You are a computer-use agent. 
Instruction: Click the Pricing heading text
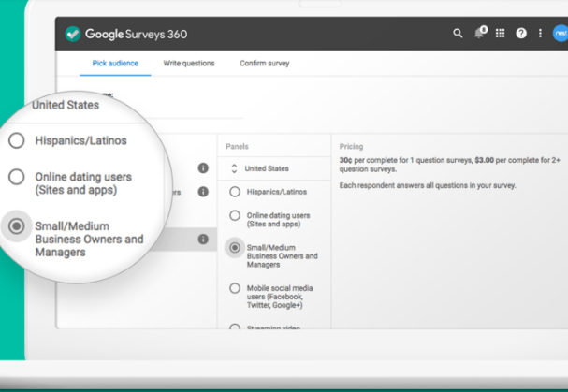[351, 146]
